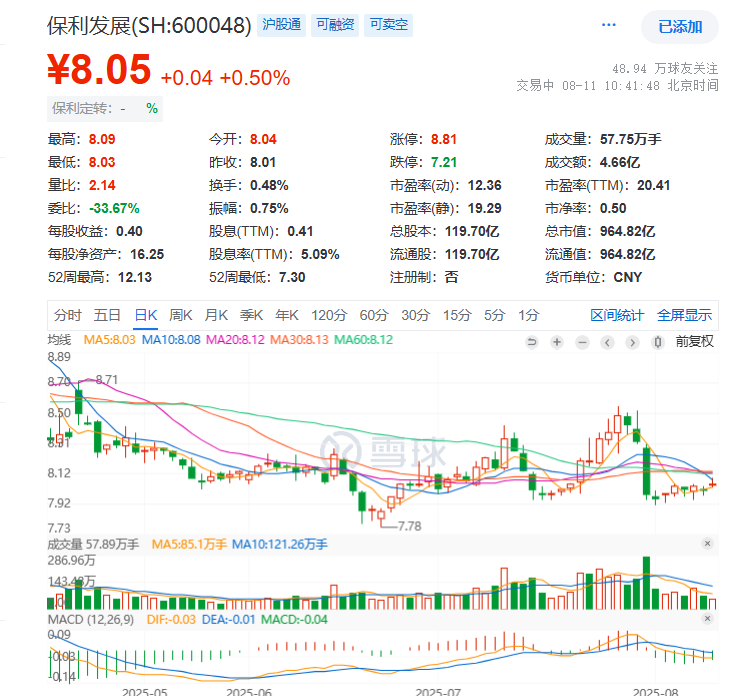Click the MA5:8.03 legend label

pos(109,340)
